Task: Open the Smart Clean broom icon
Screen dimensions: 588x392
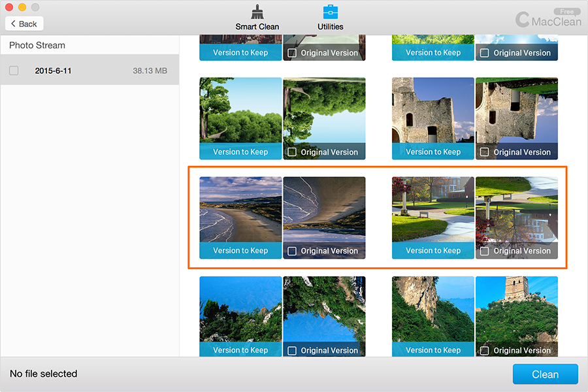Action: pos(257,12)
